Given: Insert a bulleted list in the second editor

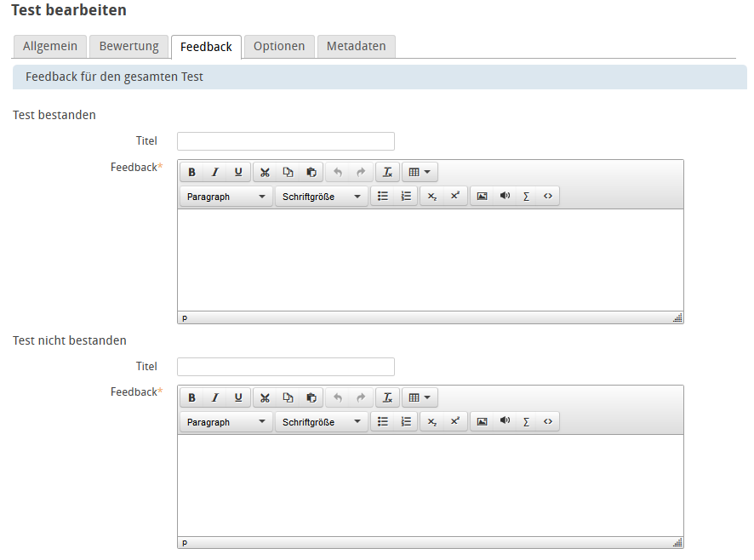Looking at the screenshot, I should click(383, 422).
